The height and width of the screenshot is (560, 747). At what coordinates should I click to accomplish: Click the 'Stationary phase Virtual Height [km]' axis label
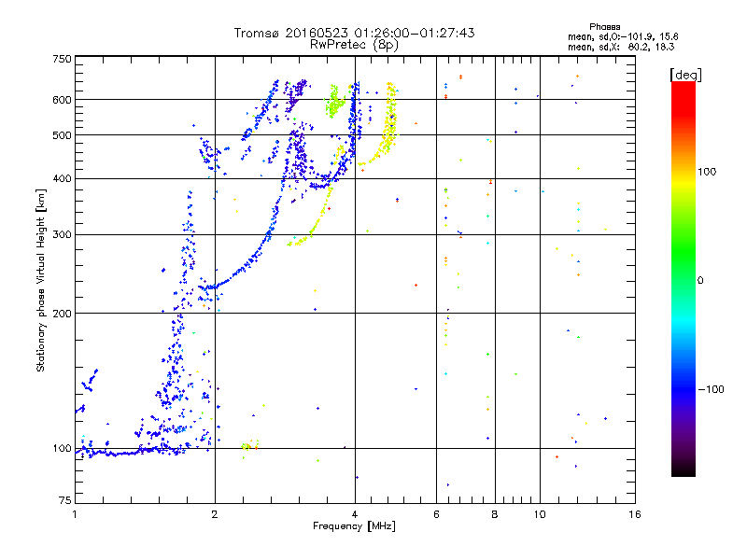(x=41, y=281)
